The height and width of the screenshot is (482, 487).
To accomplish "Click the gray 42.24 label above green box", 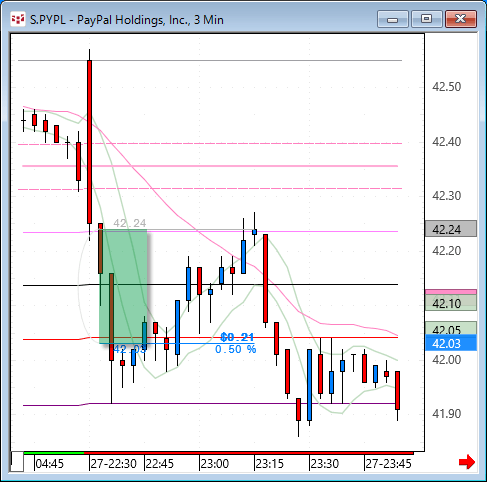I will 130,223.
